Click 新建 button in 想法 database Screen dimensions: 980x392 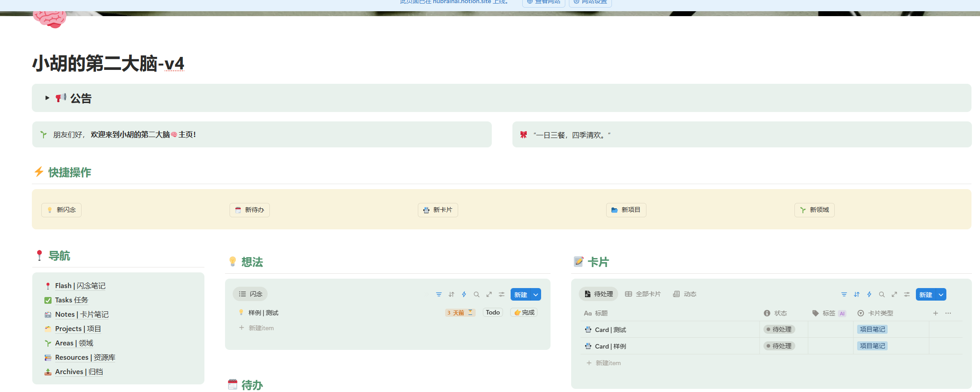520,294
